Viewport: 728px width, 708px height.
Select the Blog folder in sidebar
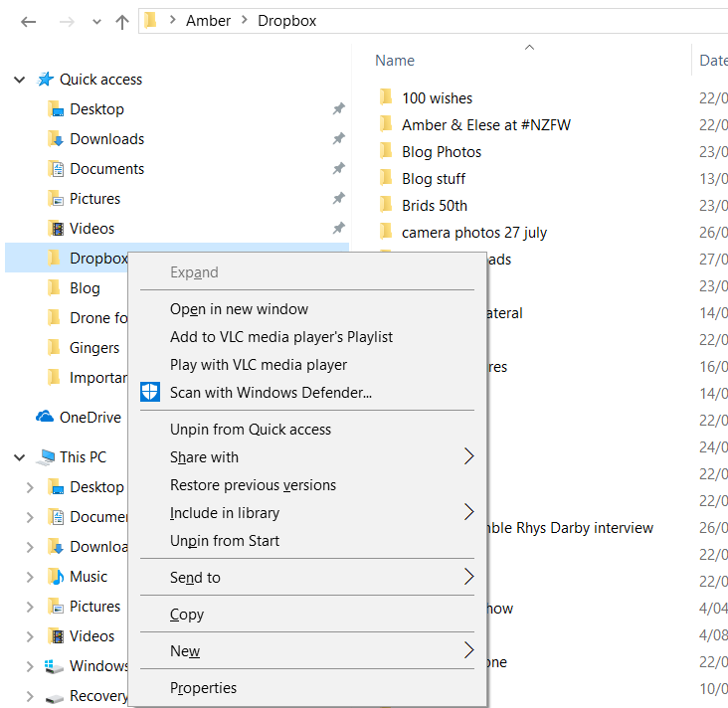85,288
